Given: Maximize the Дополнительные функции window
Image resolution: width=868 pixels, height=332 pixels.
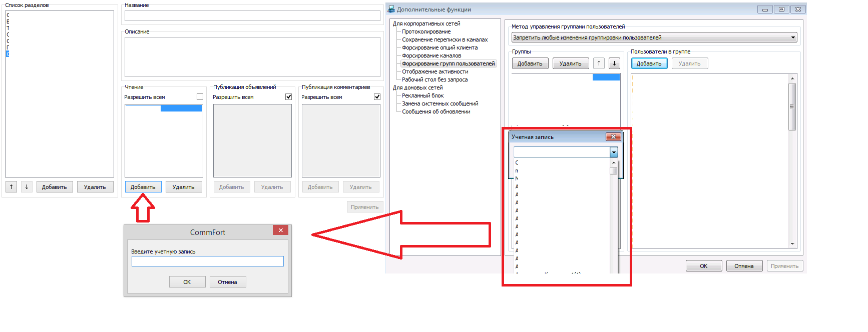Looking at the screenshot, I should (781, 9).
